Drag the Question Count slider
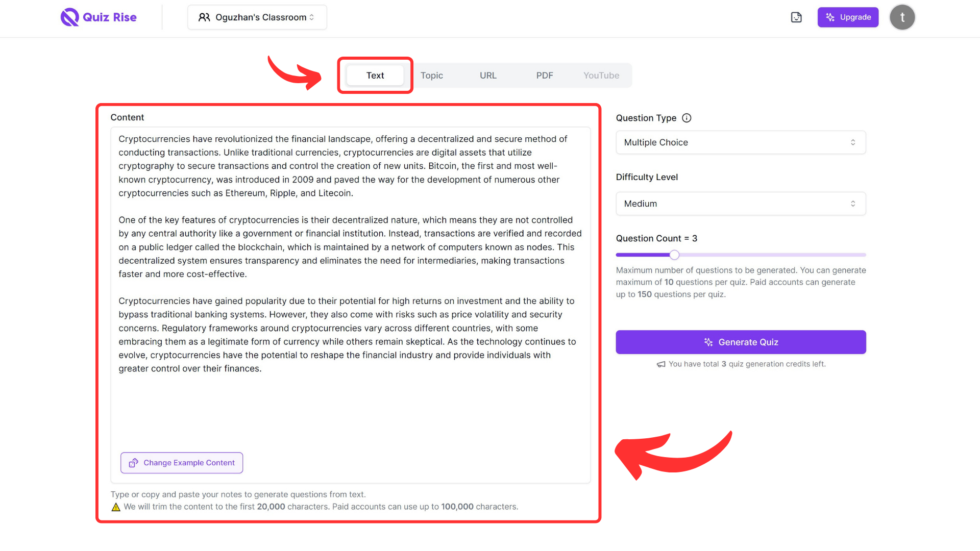Viewport: 980px width, 551px height. pyautogui.click(x=674, y=254)
